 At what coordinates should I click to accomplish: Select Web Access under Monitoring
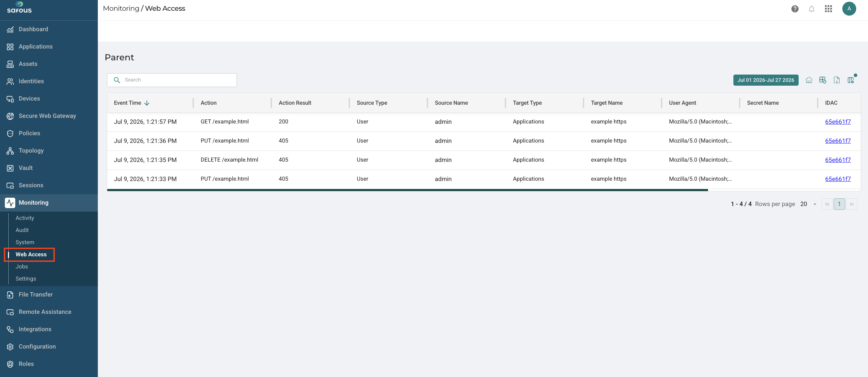pyautogui.click(x=31, y=255)
